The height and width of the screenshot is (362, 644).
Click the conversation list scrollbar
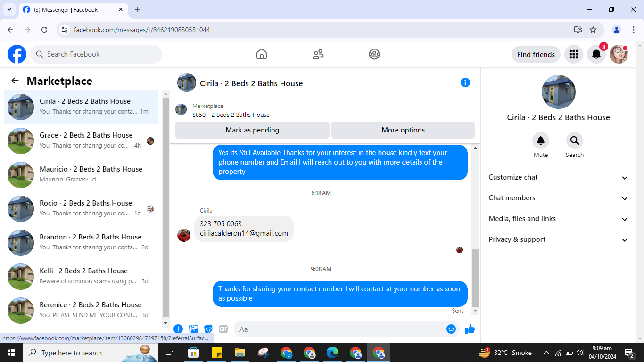(165, 207)
